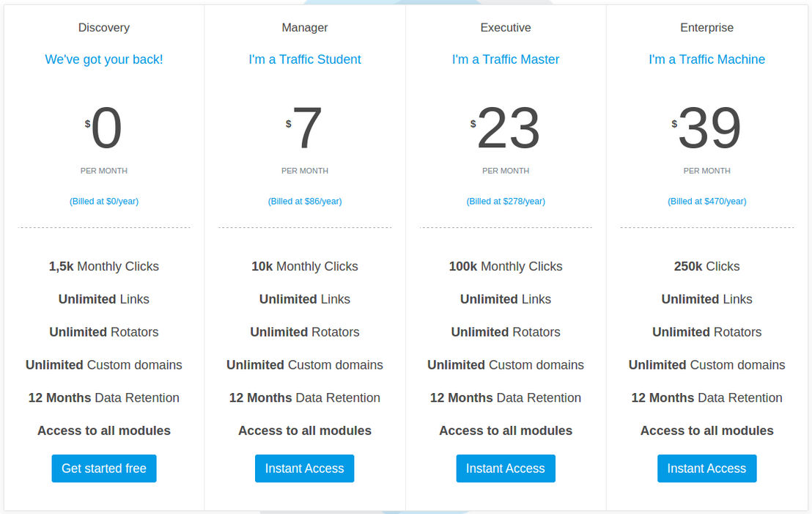Select the Executive plan title
The width and height of the screenshot is (812, 514).
click(x=506, y=27)
